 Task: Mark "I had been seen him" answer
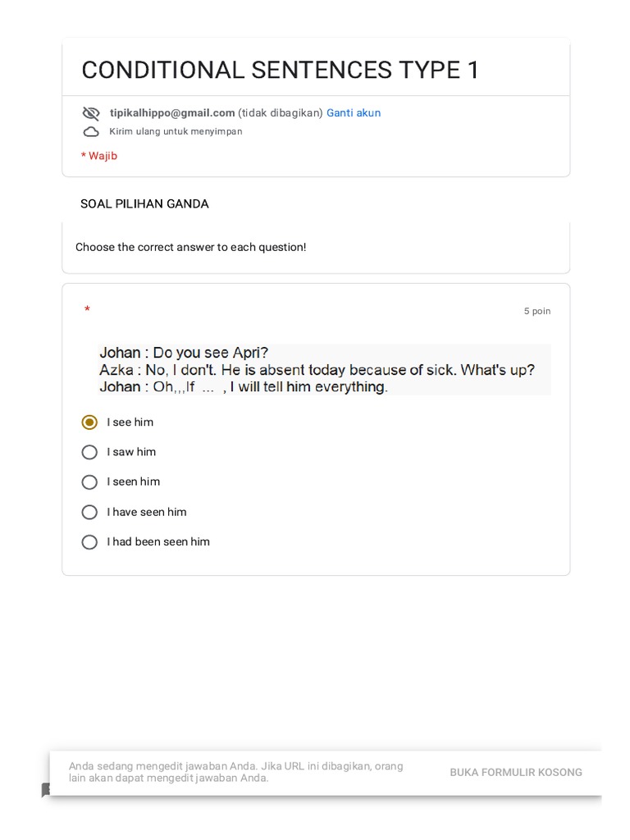click(89, 542)
